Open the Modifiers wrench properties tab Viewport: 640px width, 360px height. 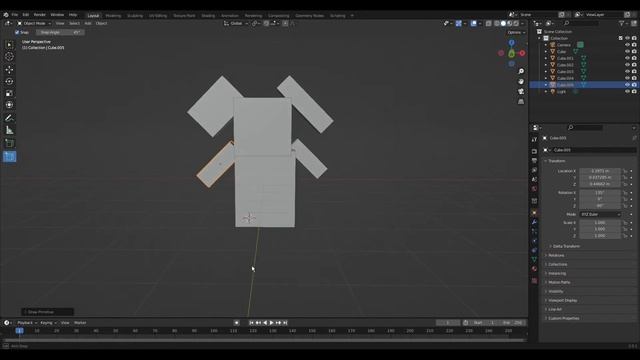(x=534, y=222)
